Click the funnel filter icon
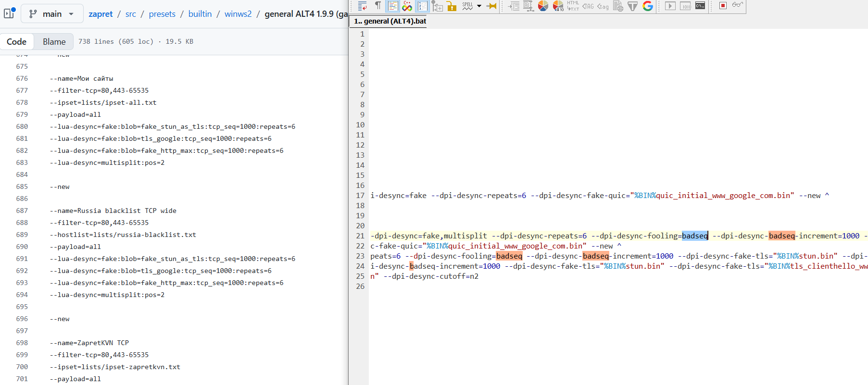The width and height of the screenshot is (868, 385). pos(632,6)
